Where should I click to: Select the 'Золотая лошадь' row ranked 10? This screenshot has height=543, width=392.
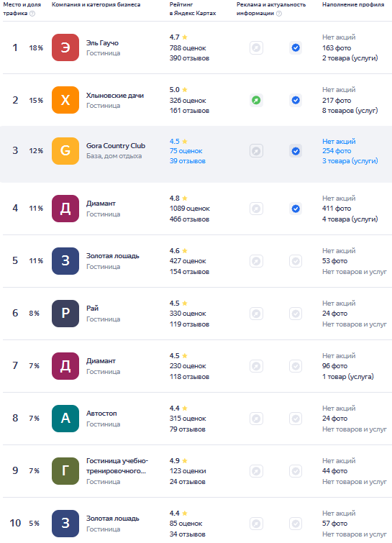pos(197,524)
